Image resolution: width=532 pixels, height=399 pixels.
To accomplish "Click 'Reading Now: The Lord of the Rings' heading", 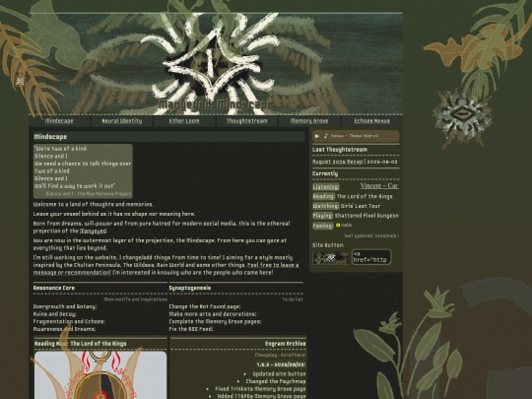I will point(81,344).
